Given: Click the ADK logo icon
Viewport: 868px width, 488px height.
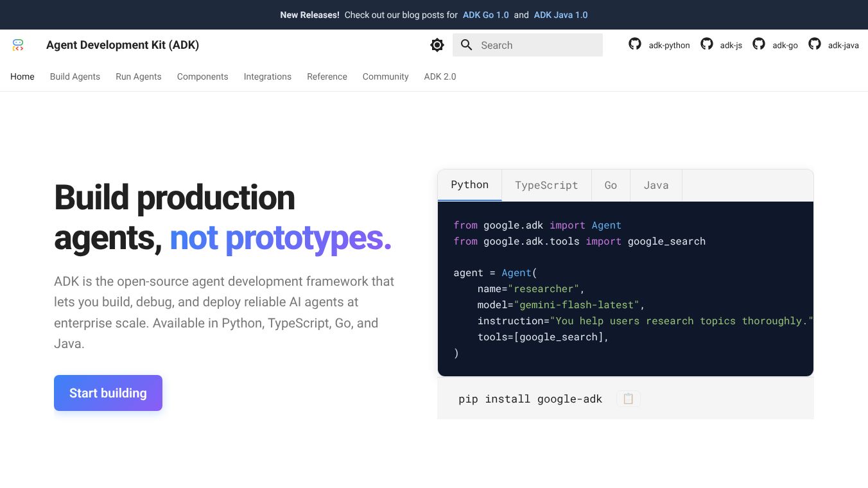Looking at the screenshot, I should point(18,45).
